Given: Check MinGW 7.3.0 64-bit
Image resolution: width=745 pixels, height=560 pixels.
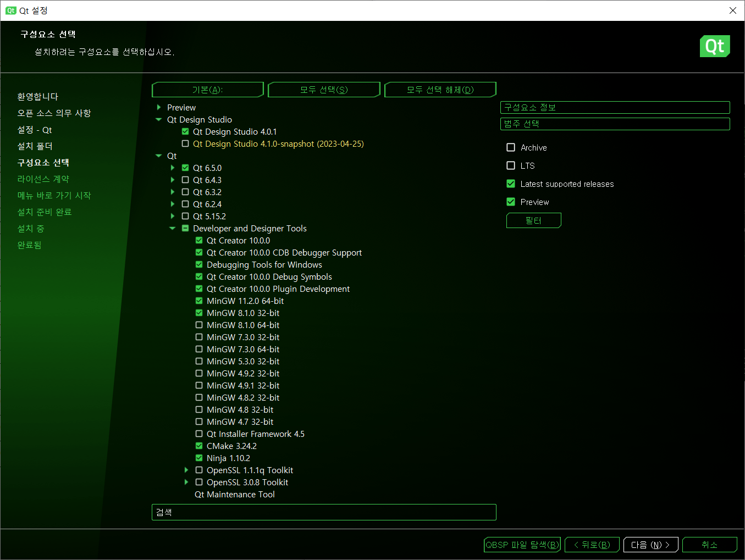Looking at the screenshot, I should [x=199, y=350].
